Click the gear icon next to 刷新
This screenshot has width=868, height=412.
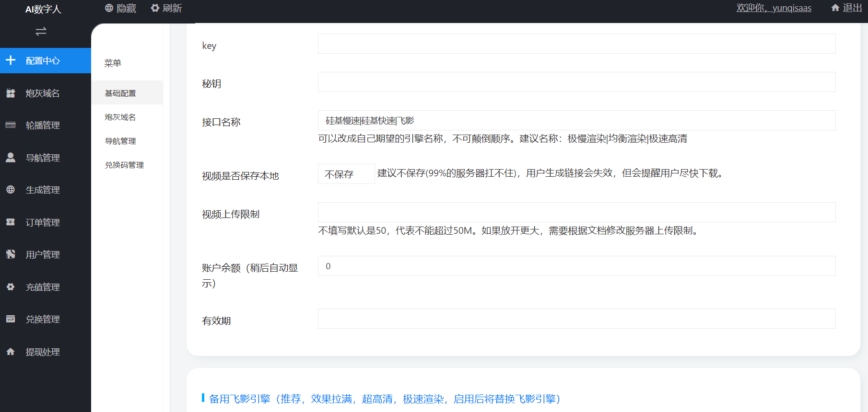[155, 8]
